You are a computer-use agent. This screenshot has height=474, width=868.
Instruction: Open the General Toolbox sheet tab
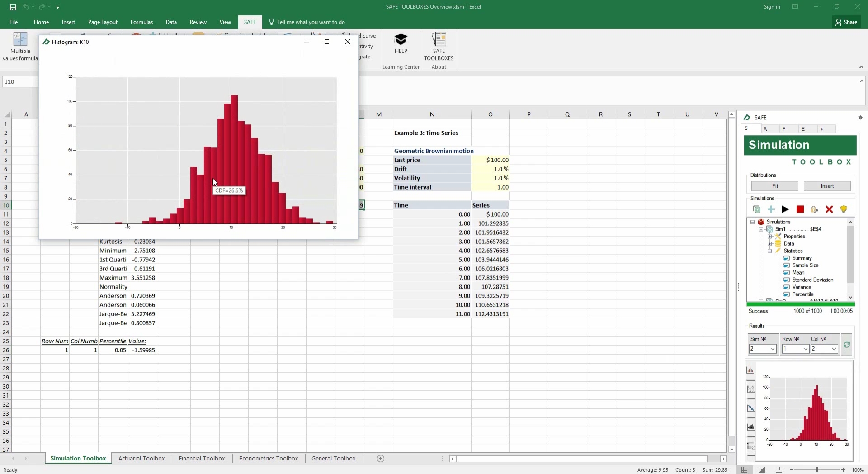click(x=334, y=459)
